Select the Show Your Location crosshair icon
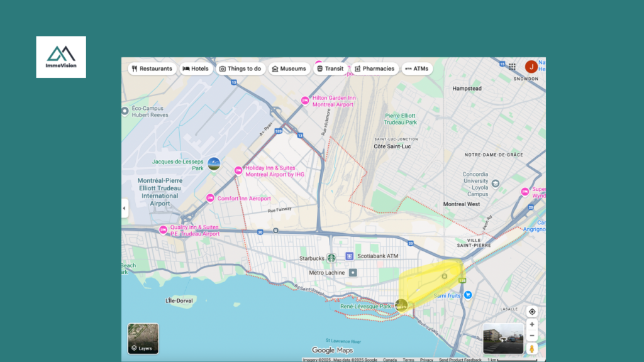 pos(531,311)
